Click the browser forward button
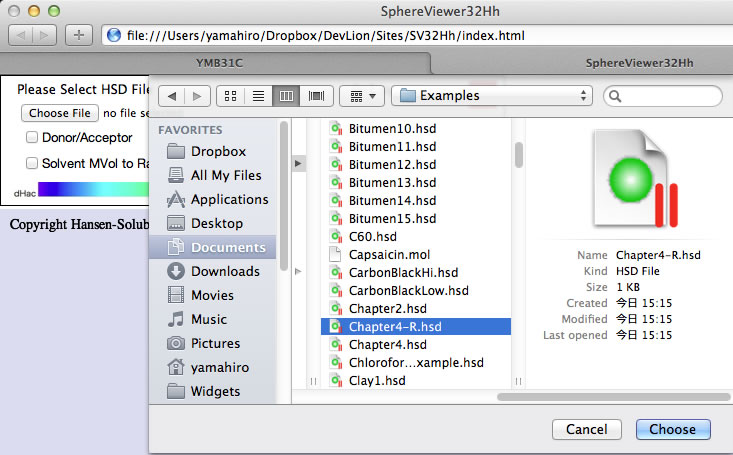The image size is (733, 455). click(x=44, y=35)
